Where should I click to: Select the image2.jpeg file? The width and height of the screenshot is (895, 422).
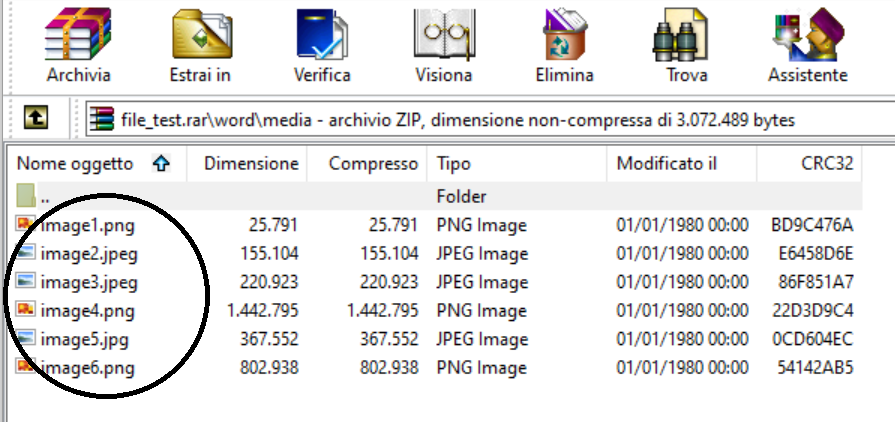coord(434,254)
